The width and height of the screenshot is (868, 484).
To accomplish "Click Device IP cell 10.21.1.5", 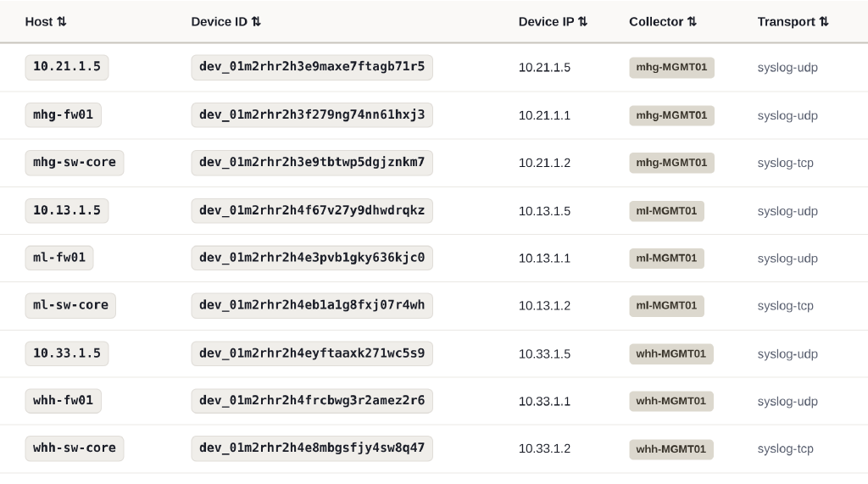I will point(544,68).
